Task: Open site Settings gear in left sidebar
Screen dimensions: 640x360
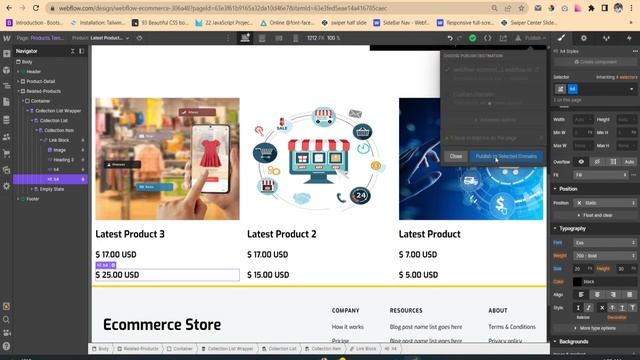Action: (7, 186)
